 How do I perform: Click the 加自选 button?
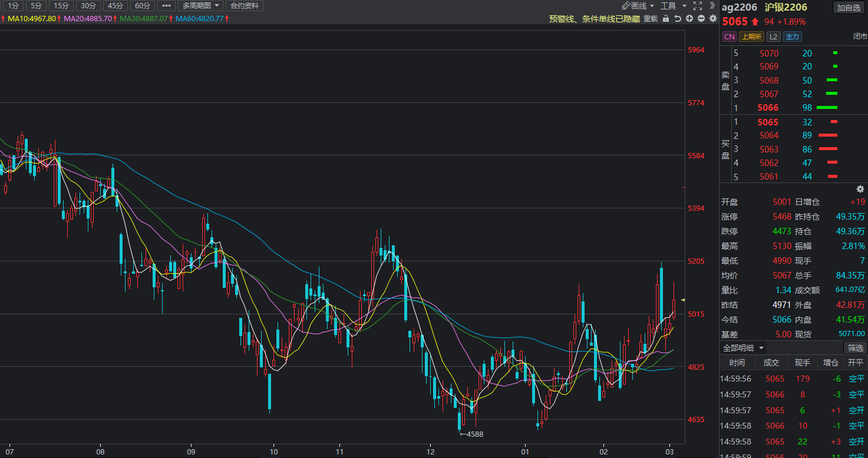[849, 8]
